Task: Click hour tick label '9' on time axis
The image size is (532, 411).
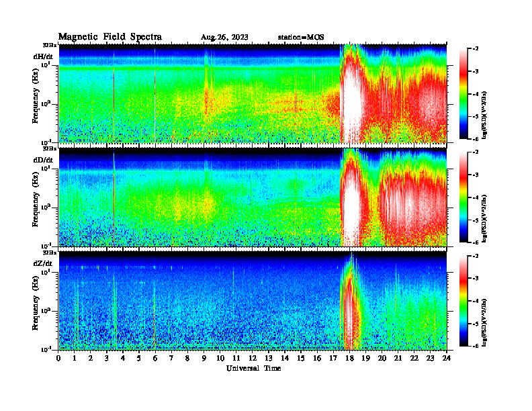Action: (204, 358)
